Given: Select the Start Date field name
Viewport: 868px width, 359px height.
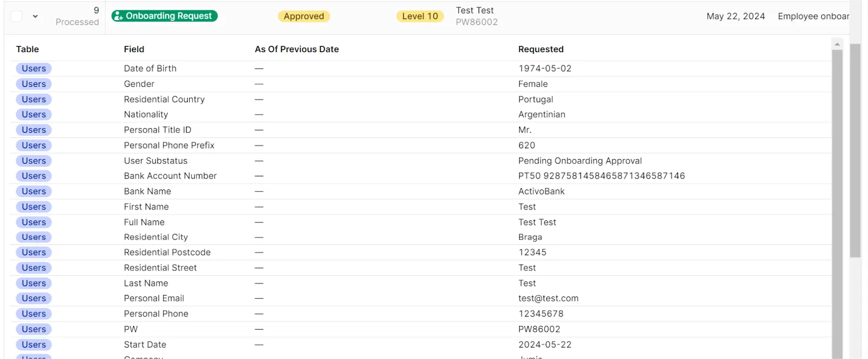Looking at the screenshot, I should point(145,344).
